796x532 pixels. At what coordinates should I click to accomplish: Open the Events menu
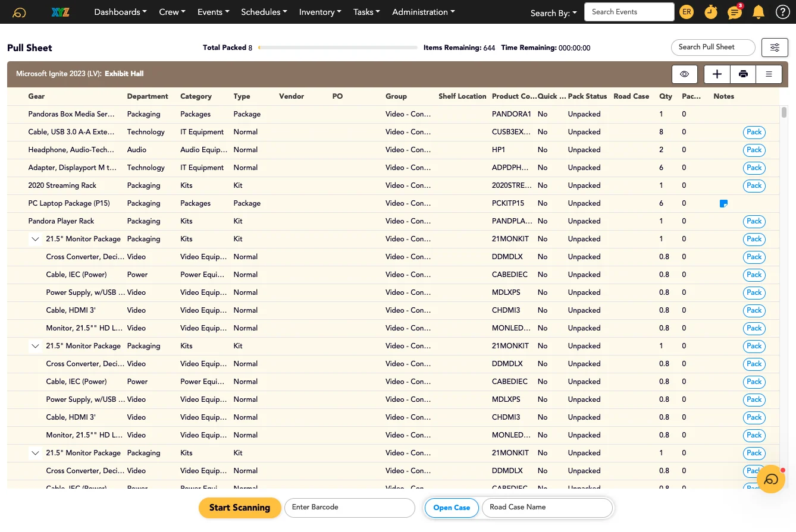213,12
